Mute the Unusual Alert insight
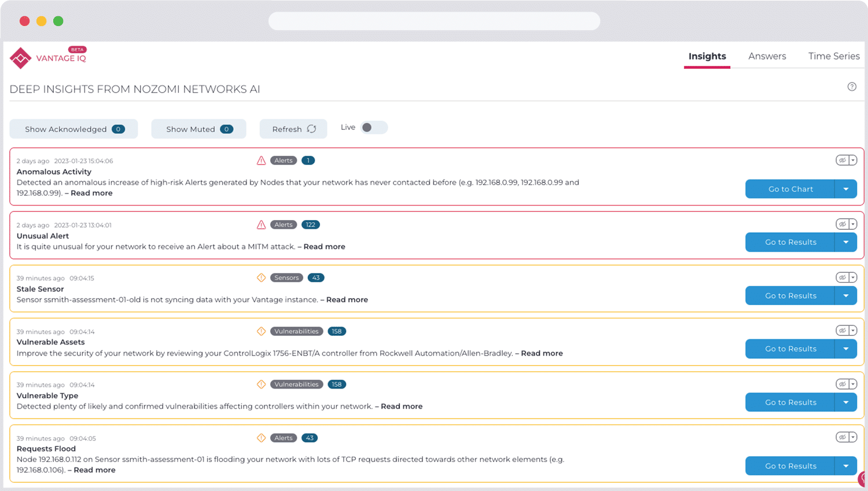Image resolution: width=868 pixels, height=491 pixels. [843, 224]
